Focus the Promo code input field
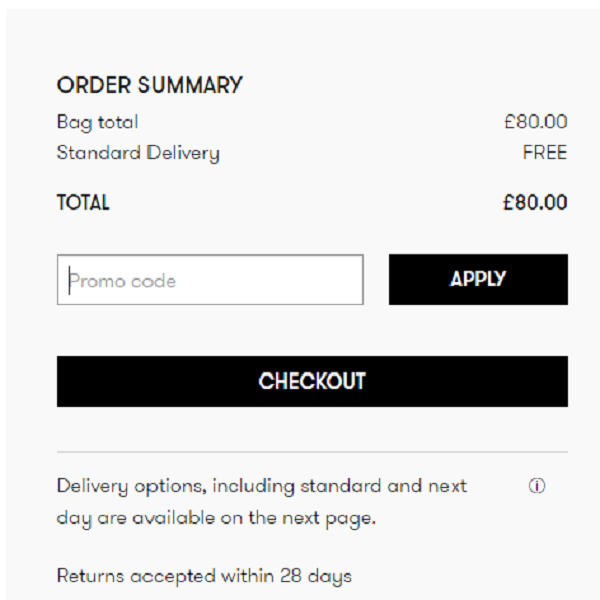The image size is (600, 600). [x=210, y=280]
